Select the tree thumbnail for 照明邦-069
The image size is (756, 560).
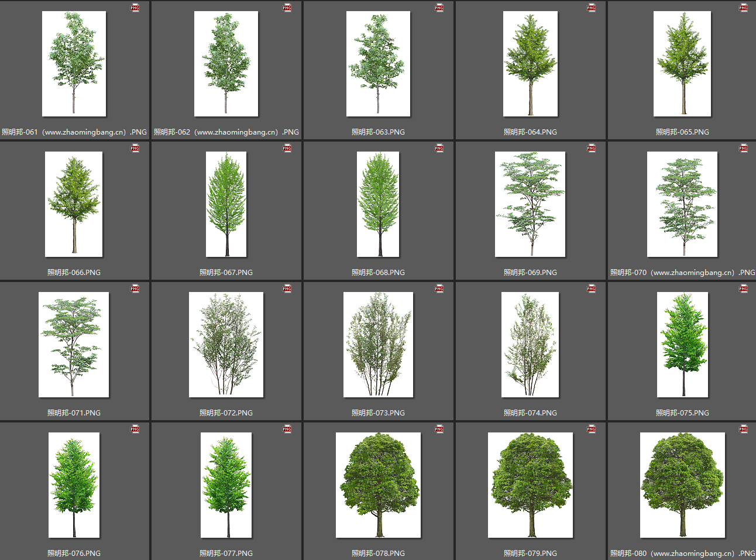coord(530,204)
